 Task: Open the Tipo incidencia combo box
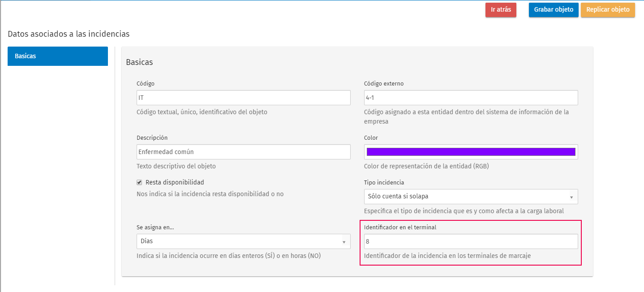coord(471,196)
